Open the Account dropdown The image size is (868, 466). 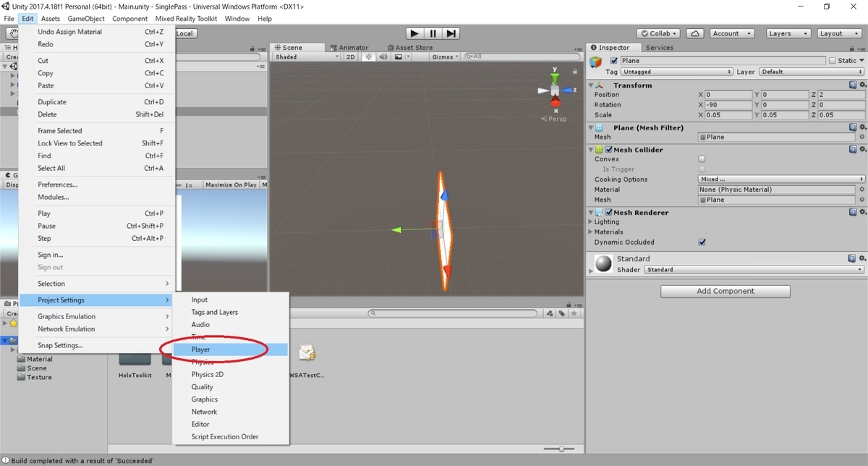click(731, 33)
